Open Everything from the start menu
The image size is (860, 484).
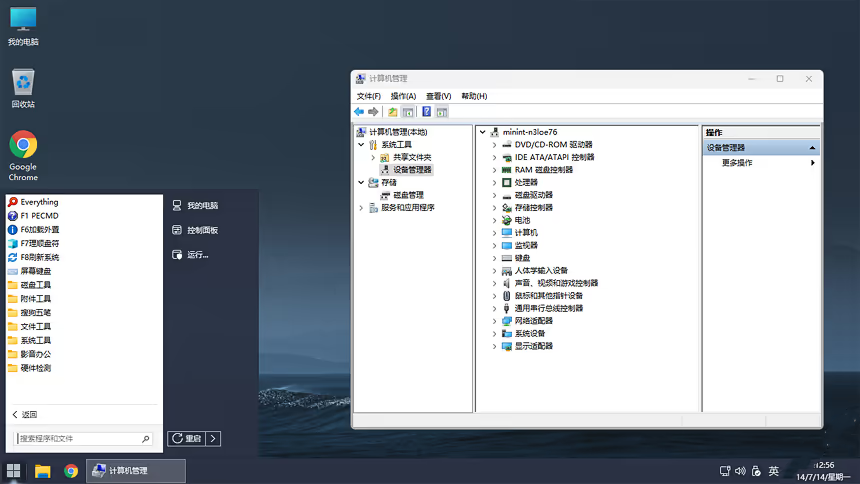(39, 202)
